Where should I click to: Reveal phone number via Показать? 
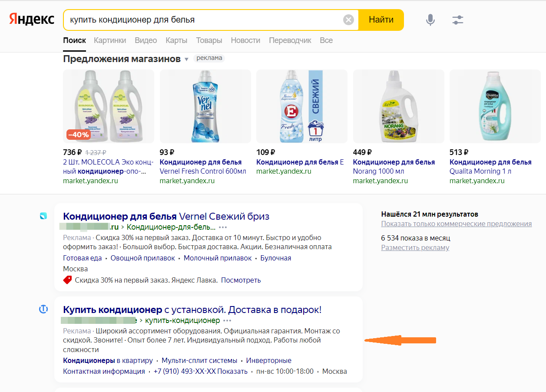click(x=232, y=371)
